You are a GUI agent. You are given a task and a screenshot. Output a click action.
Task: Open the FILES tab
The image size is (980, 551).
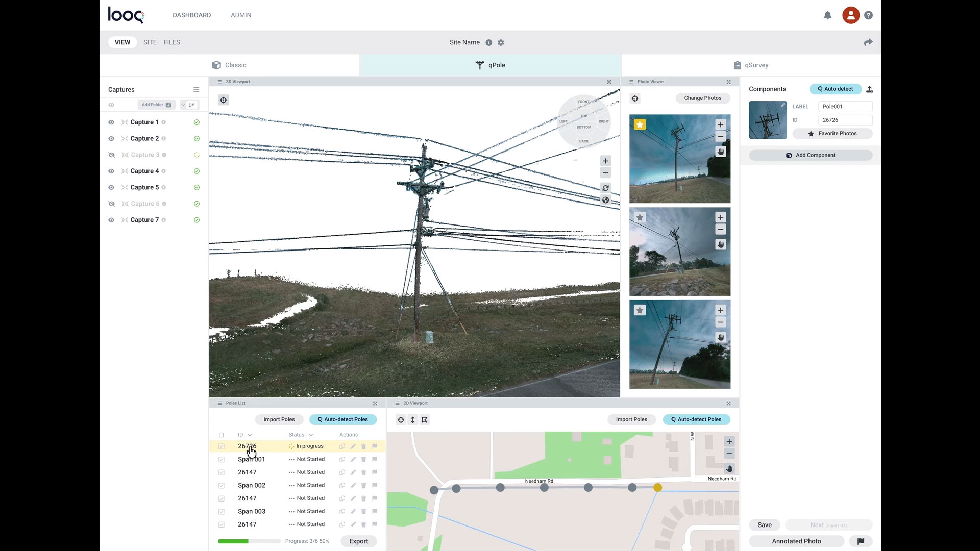pos(171,42)
